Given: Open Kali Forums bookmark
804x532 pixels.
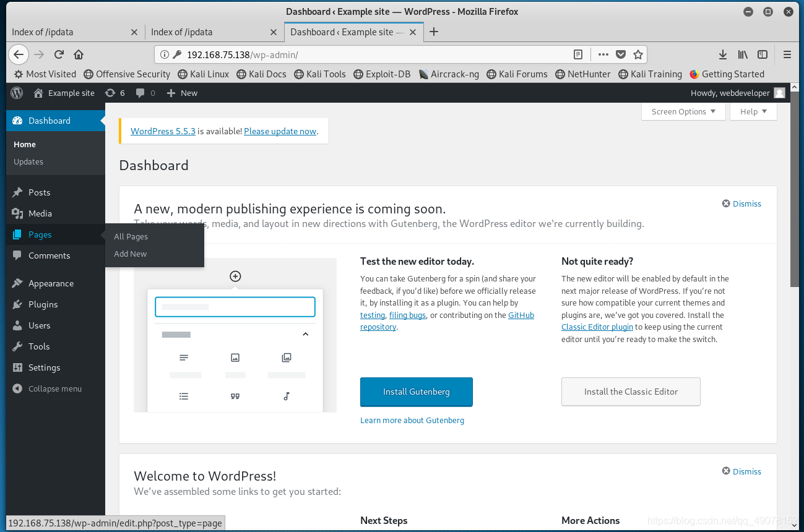Looking at the screenshot, I should tap(517, 74).
